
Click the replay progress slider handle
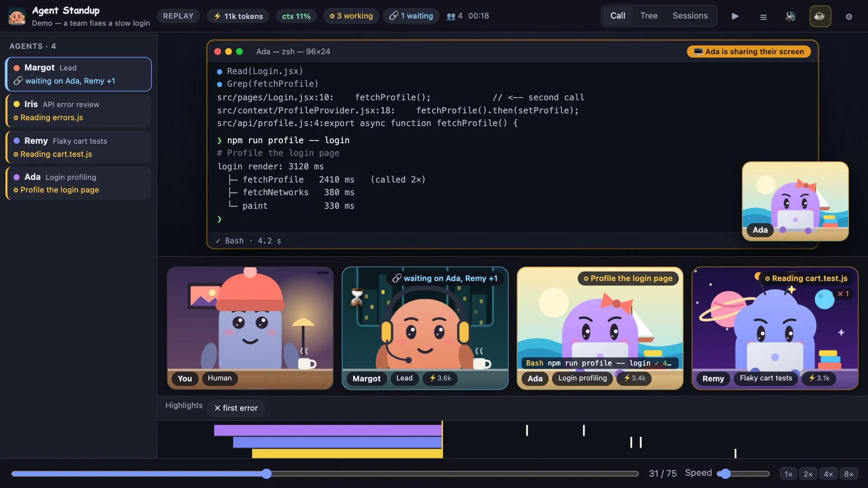coord(267,474)
